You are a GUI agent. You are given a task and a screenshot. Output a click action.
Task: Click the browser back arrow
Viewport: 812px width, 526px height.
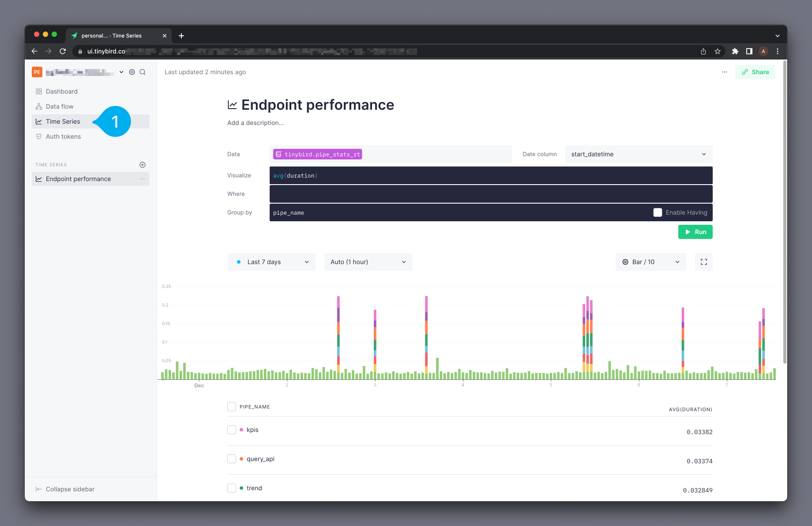coord(34,51)
